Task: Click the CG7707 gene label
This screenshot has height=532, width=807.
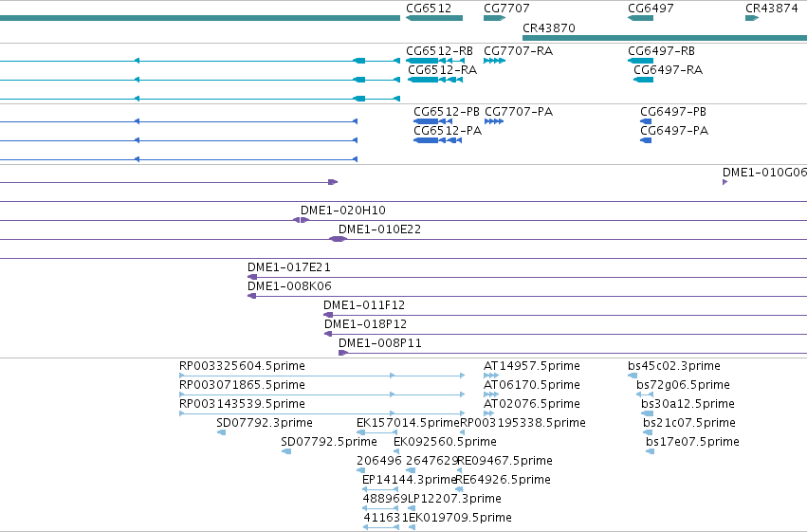Action: click(x=506, y=9)
